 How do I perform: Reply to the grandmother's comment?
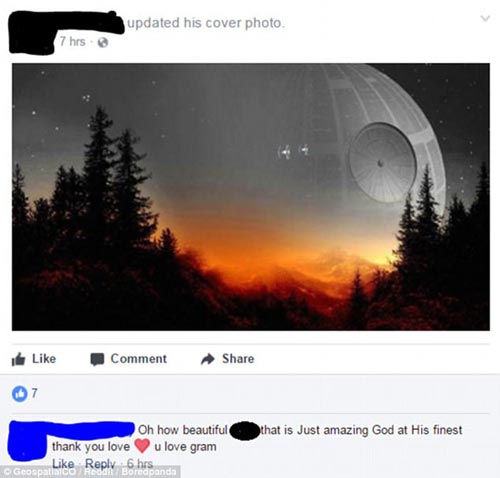click(100, 464)
